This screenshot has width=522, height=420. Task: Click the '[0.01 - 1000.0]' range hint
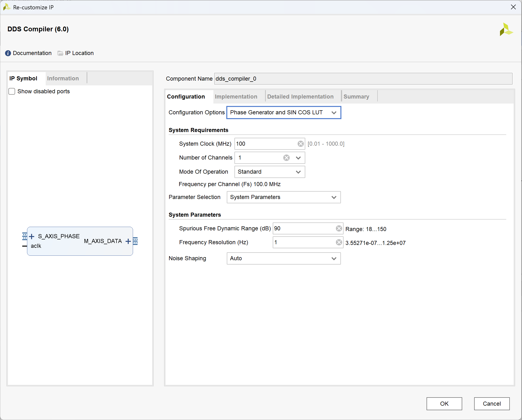(x=326, y=144)
